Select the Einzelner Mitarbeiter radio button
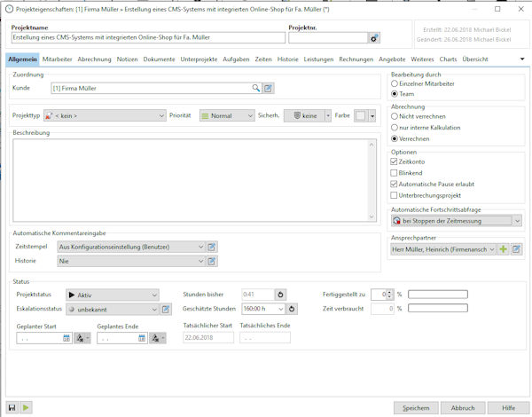Image resolution: width=532 pixels, height=417 pixels. [395, 83]
